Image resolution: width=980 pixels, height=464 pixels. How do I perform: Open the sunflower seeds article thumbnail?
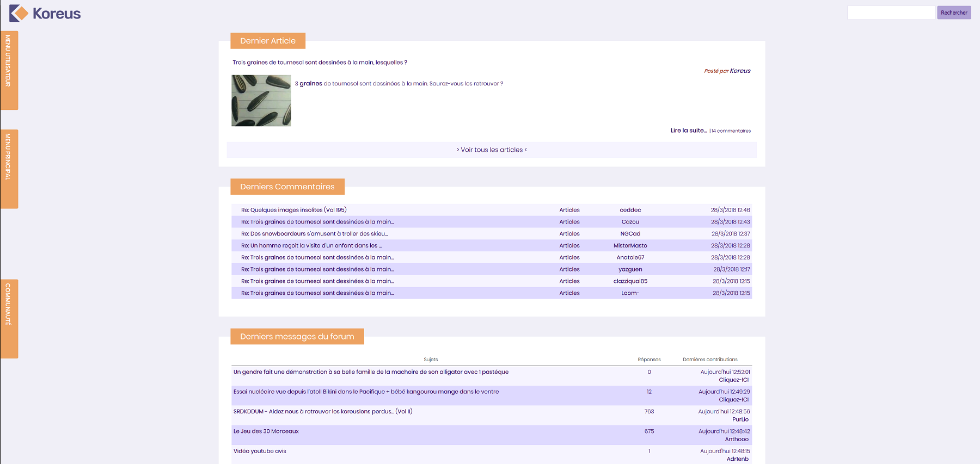[261, 101]
